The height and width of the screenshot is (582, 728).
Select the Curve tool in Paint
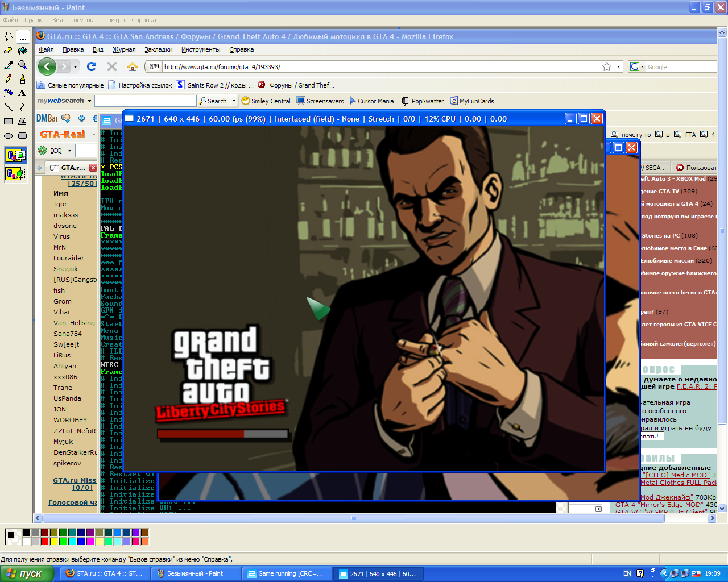(x=23, y=107)
